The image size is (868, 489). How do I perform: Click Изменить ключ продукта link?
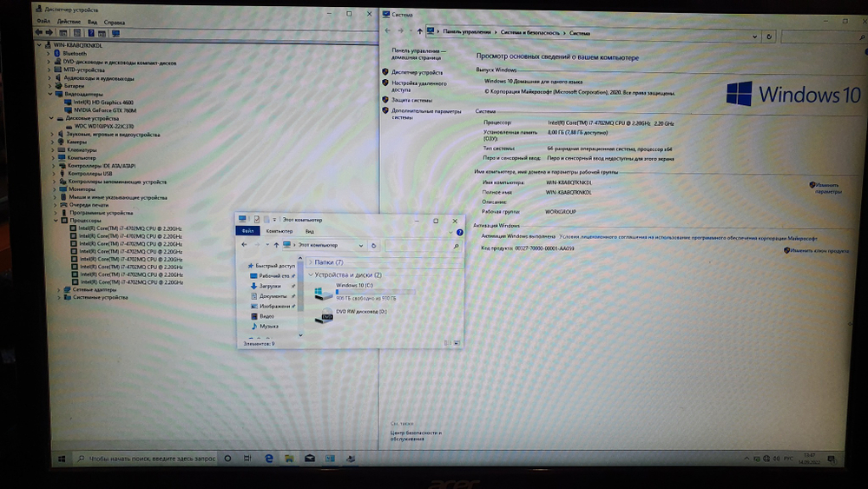819,250
